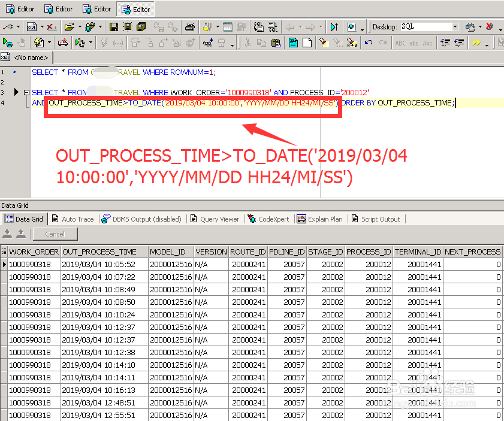Open the Explain Plan tab

[x=319, y=219]
